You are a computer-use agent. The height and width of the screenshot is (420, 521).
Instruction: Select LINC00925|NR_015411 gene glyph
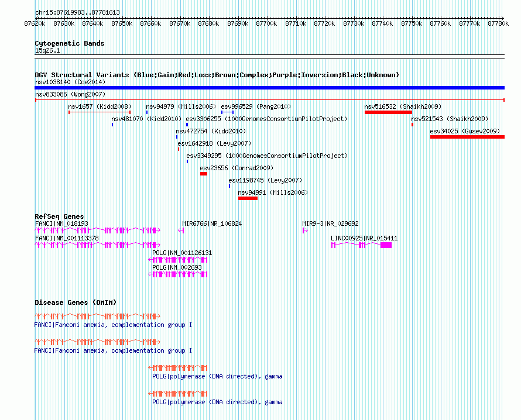pos(362,245)
